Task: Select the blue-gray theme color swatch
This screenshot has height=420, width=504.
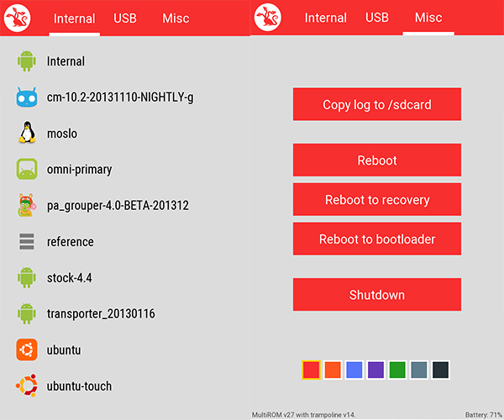Action: [x=419, y=370]
